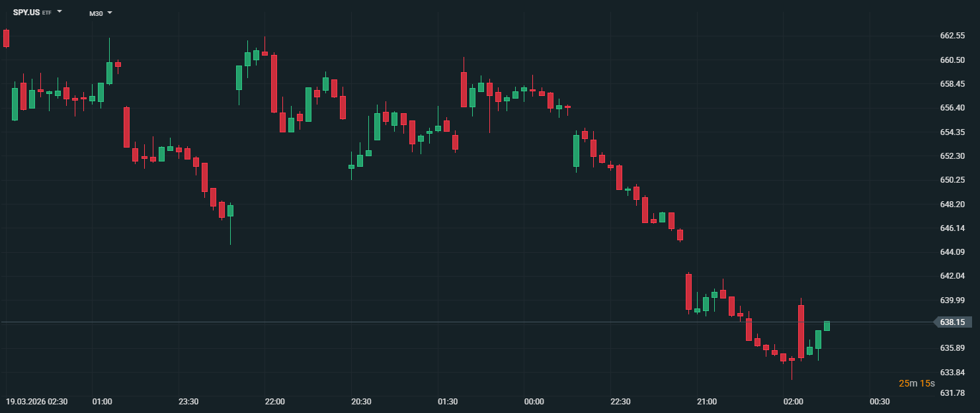
Task: Open the SPY.US symbol dropdown arrow
Action: pyautogui.click(x=60, y=12)
